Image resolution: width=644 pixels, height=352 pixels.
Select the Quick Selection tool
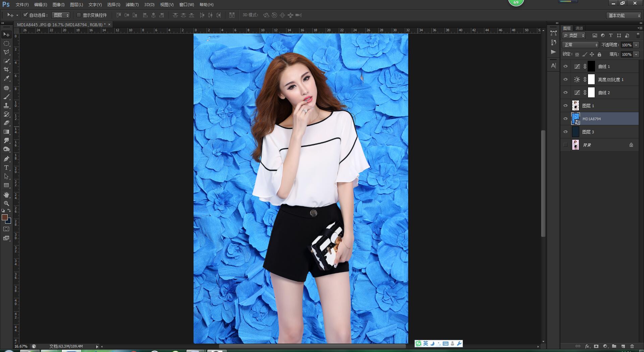coord(6,61)
